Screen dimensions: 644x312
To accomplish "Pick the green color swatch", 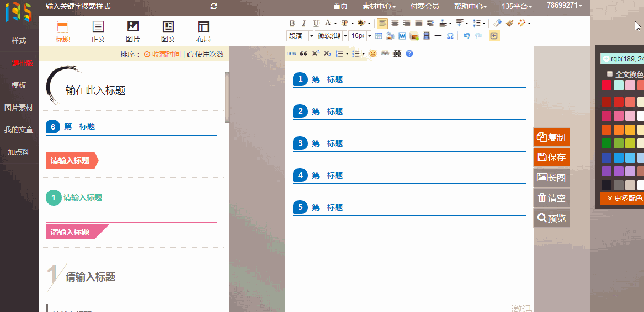I will [x=606, y=143].
